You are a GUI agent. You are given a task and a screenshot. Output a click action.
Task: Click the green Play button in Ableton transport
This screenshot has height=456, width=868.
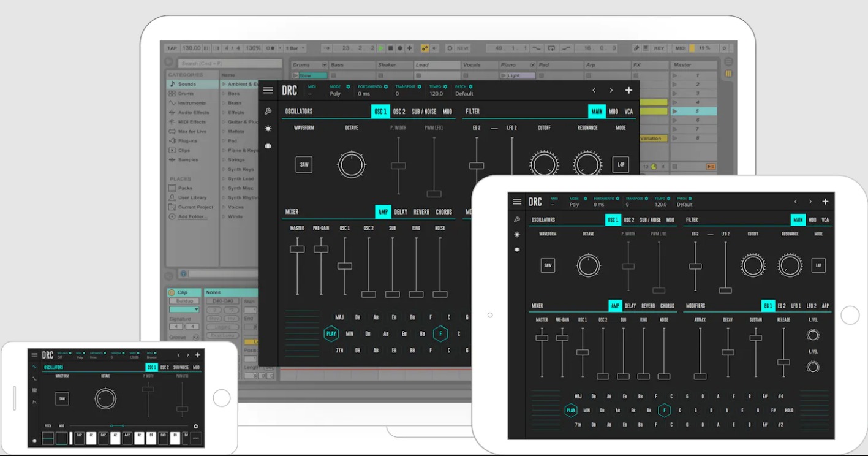pos(380,48)
